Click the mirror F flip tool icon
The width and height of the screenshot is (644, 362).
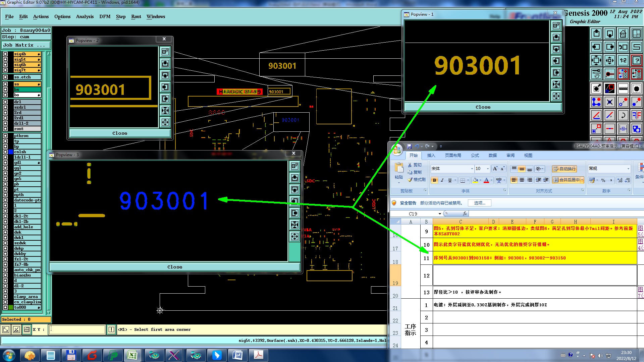click(x=636, y=115)
